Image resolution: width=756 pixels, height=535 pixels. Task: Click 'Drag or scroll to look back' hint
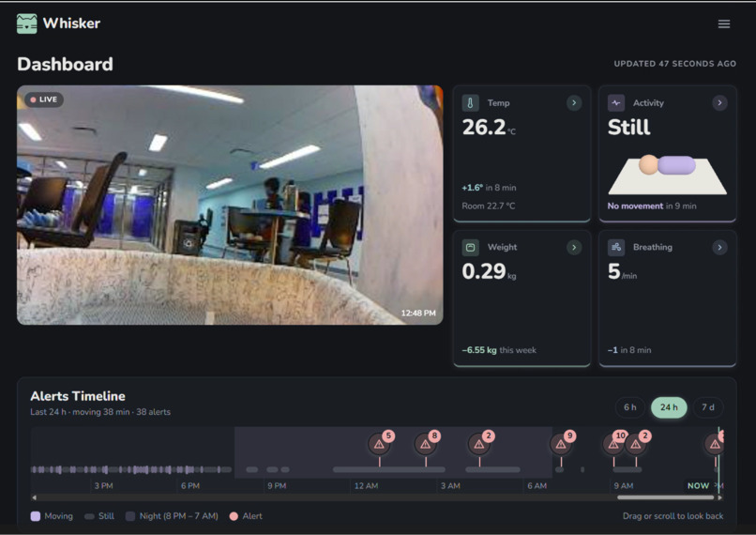(673, 516)
